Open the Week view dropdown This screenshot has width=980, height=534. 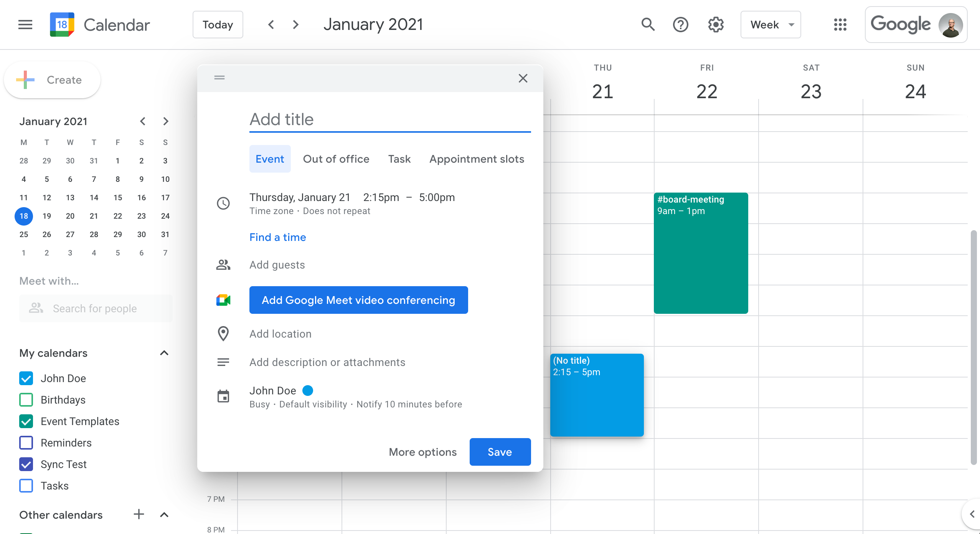770,25
